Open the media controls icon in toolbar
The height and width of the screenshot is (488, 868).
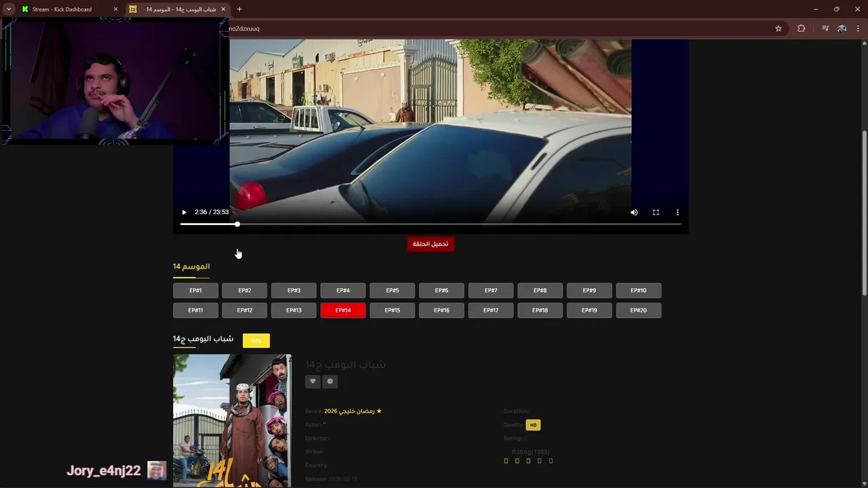click(x=825, y=28)
